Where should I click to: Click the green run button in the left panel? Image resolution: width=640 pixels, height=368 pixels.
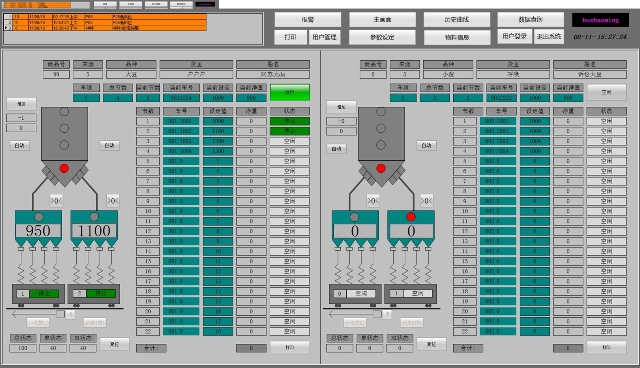coord(290,93)
